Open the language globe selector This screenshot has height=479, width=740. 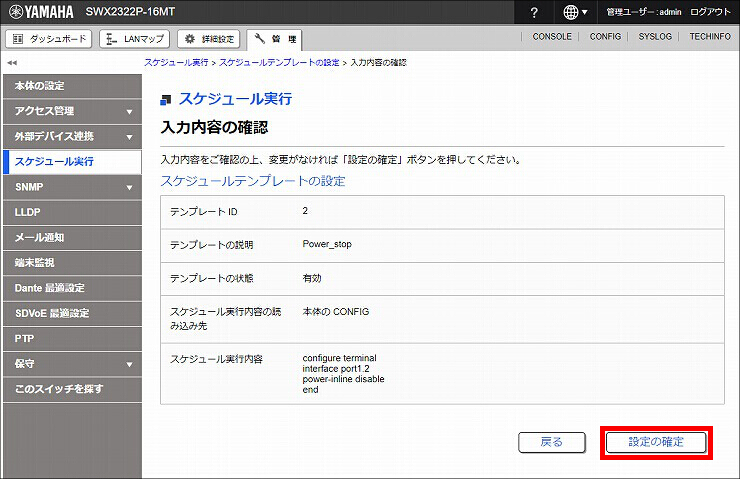575,12
